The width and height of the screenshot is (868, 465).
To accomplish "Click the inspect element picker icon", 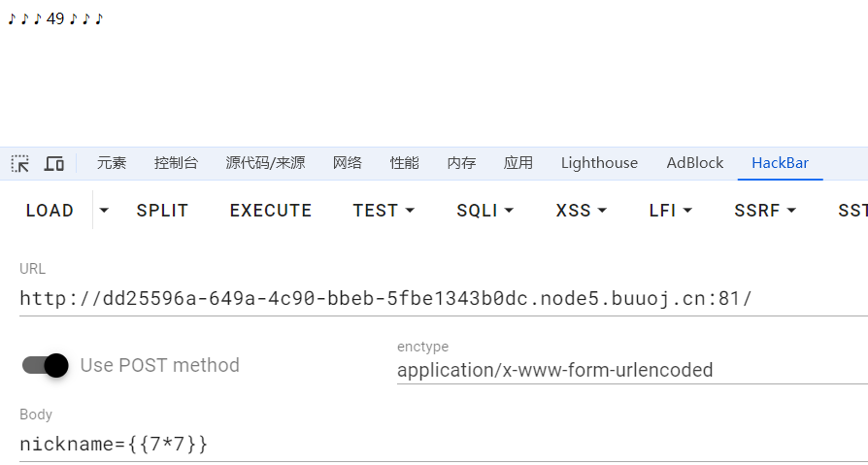I will 20,163.
